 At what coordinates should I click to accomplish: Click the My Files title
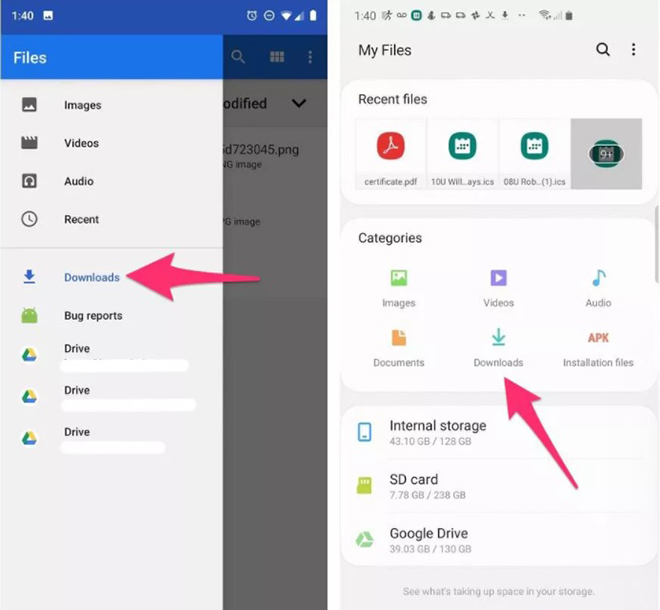[x=385, y=50]
